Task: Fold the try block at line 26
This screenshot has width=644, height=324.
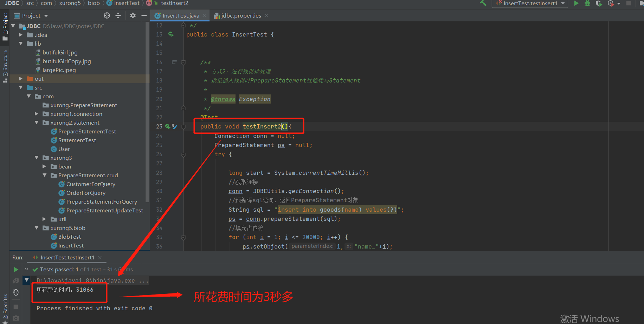Action: 183,154
